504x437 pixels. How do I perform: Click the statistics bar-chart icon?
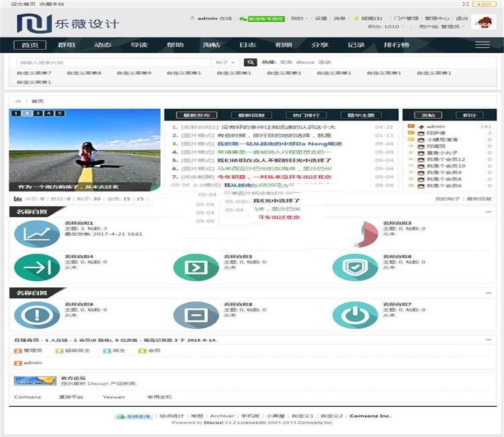18,199
